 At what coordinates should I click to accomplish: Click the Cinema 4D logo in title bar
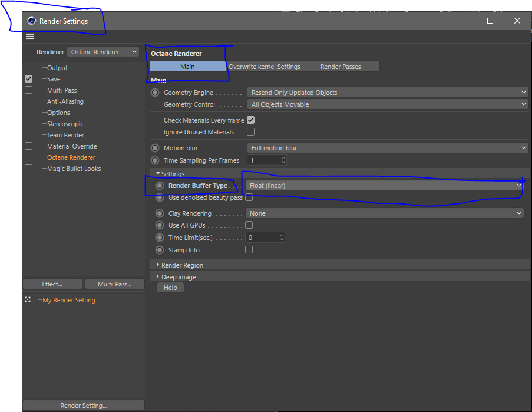tap(32, 21)
